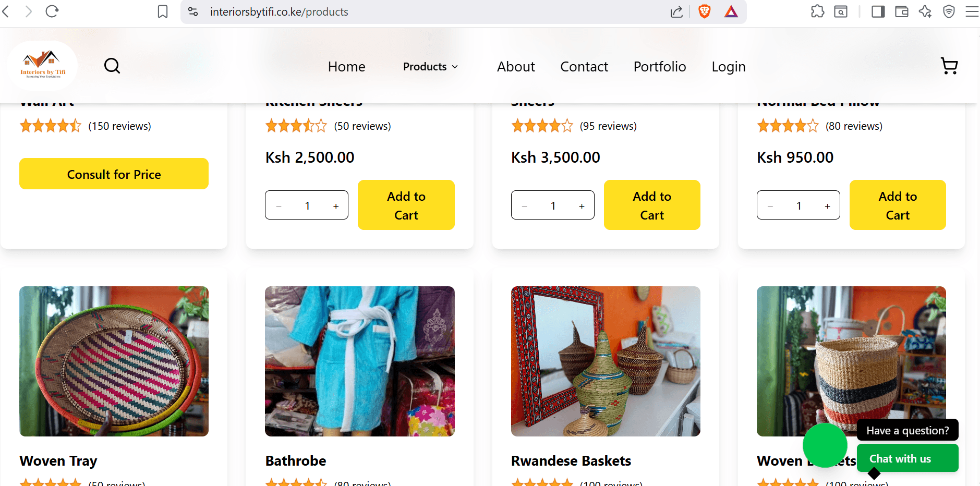Click the green chat bubble circle

click(x=825, y=445)
